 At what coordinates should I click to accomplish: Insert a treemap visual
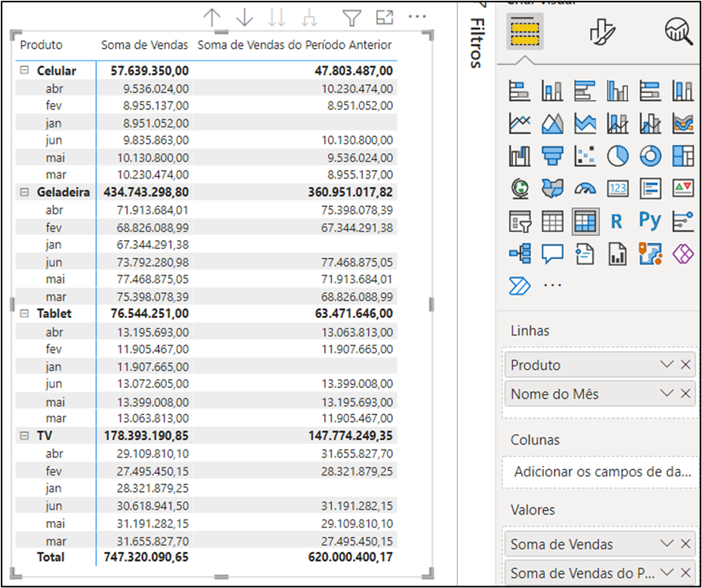[x=683, y=156]
